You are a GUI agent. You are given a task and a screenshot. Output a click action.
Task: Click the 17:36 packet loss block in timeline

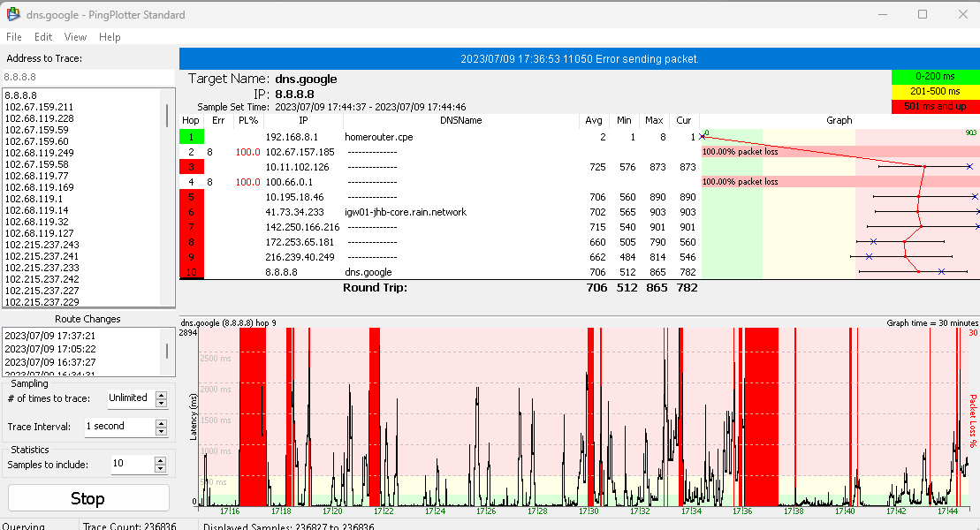tap(761, 417)
